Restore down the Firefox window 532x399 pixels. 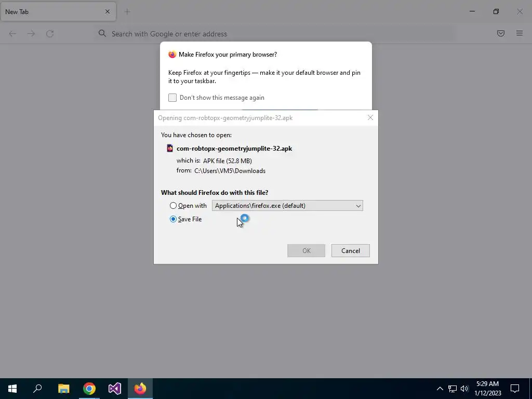click(496, 11)
